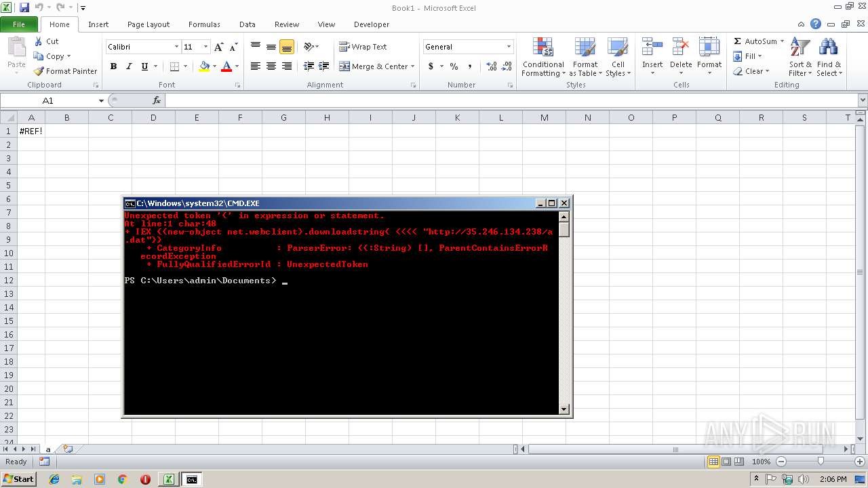Image resolution: width=868 pixels, height=488 pixels.
Task: Open the File tab
Action: pyautogui.click(x=19, y=24)
